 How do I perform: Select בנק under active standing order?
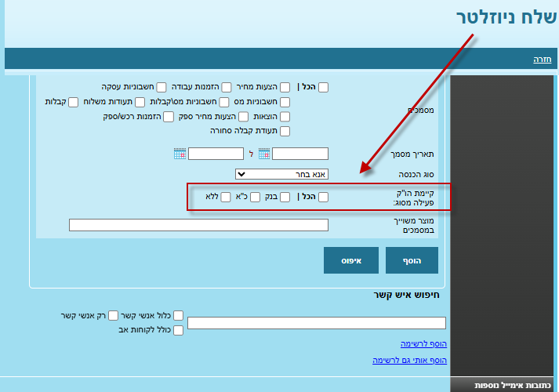tap(285, 197)
